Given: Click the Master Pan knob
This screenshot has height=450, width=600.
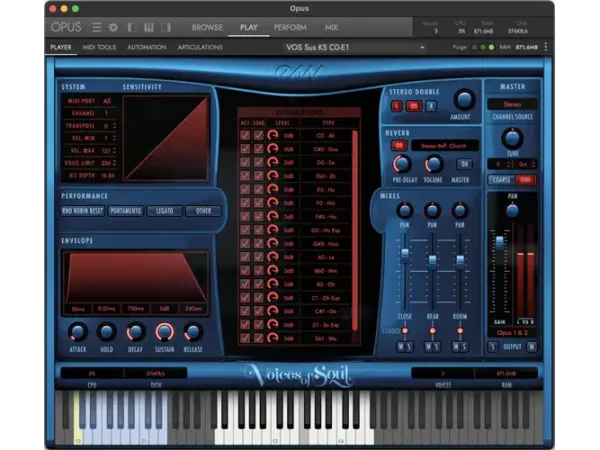Looking at the screenshot, I should (x=512, y=210).
